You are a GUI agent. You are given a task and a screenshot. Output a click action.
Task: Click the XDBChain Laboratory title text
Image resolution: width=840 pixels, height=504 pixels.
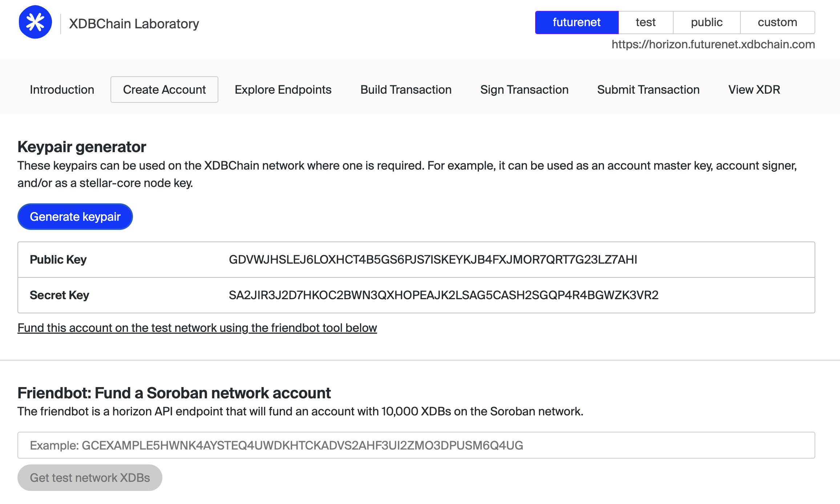[134, 24]
